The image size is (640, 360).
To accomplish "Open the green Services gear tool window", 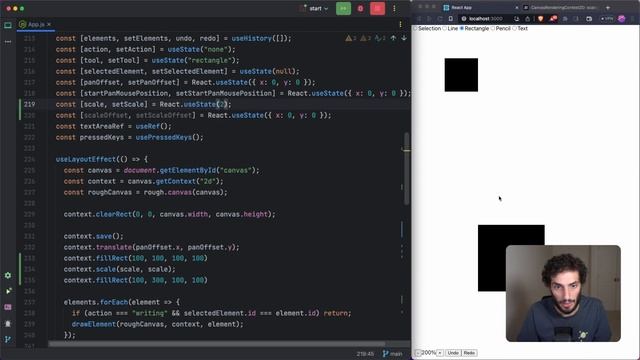I will click(8, 276).
